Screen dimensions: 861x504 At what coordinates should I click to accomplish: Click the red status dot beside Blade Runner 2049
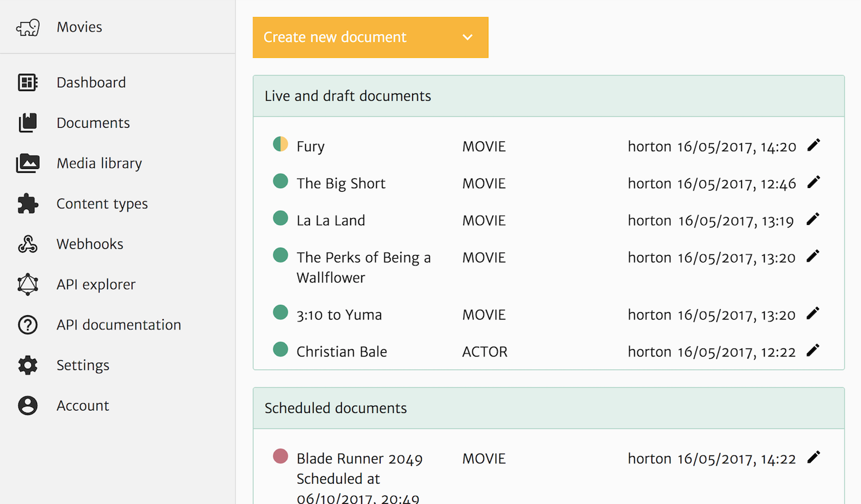280,456
